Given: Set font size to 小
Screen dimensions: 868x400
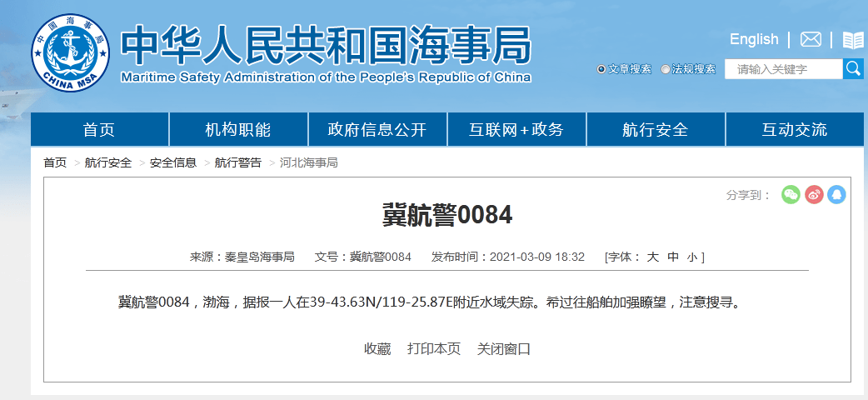Looking at the screenshot, I should click(x=692, y=257).
